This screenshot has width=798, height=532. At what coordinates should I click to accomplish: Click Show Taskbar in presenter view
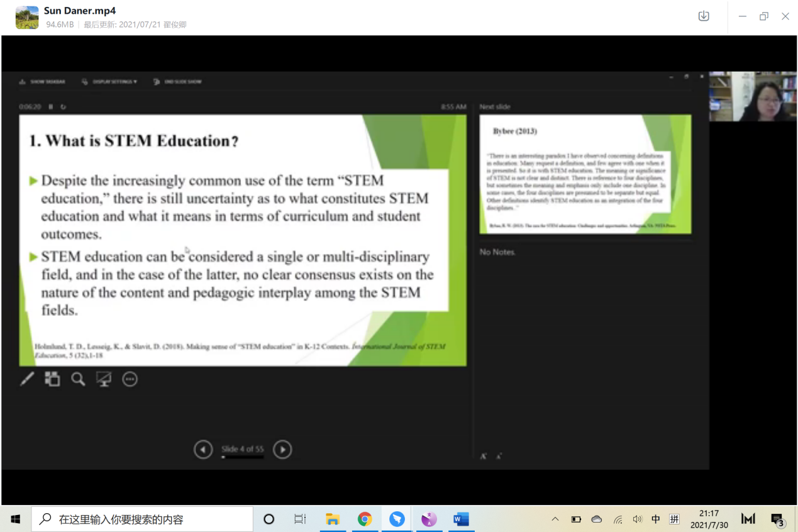click(x=43, y=82)
